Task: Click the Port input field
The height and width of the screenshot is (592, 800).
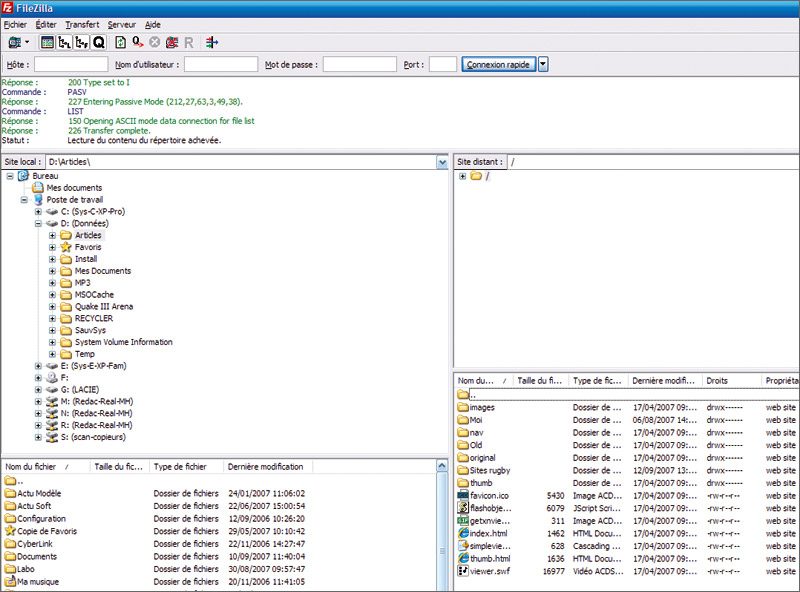Action: [x=442, y=64]
